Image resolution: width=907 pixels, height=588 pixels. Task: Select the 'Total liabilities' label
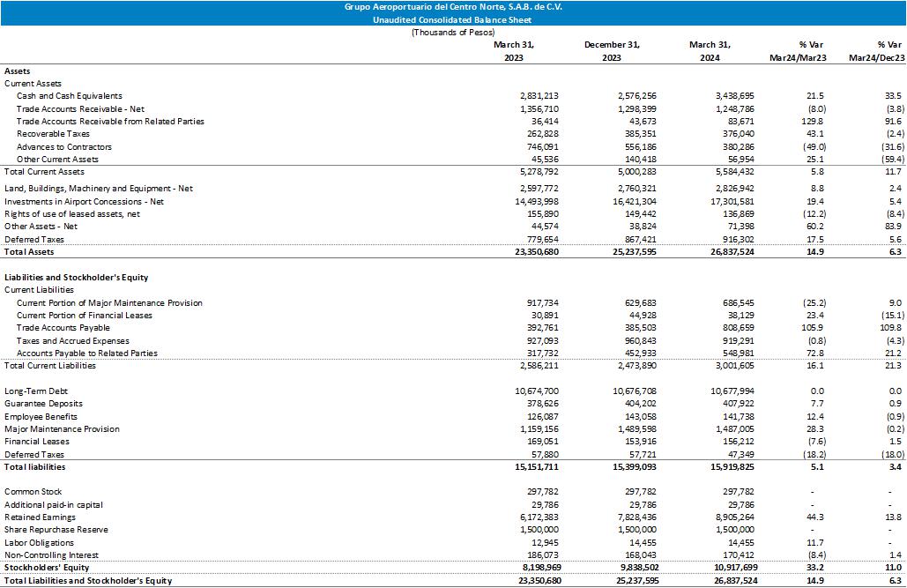pyautogui.click(x=34, y=467)
